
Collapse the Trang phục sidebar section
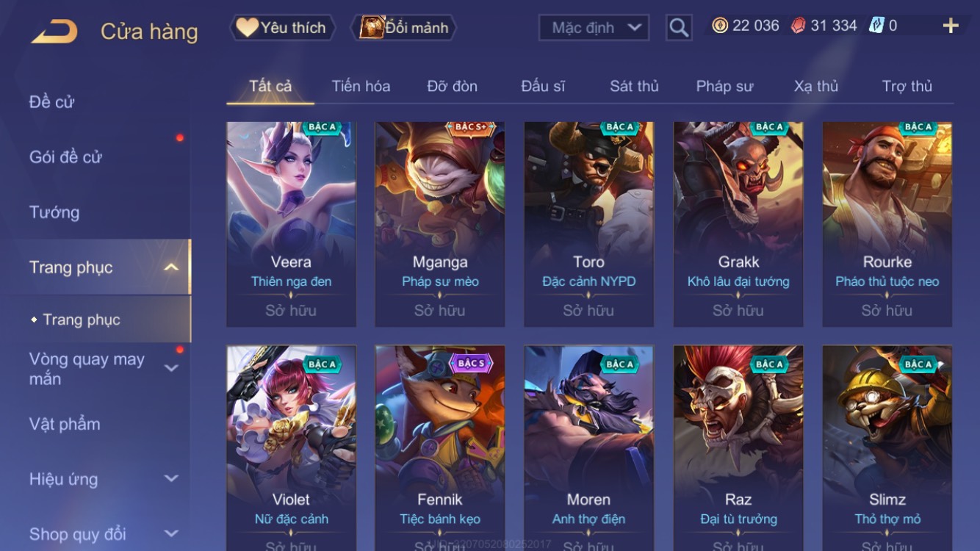[170, 267]
